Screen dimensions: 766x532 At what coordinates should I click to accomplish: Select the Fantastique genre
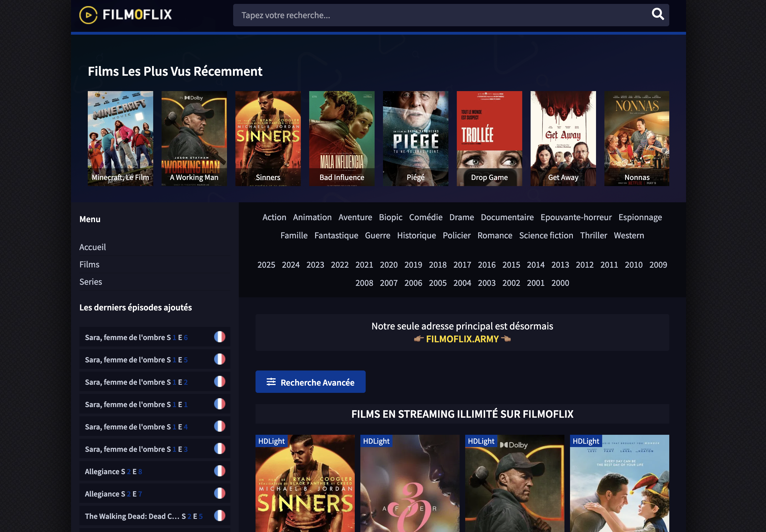[x=336, y=235]
